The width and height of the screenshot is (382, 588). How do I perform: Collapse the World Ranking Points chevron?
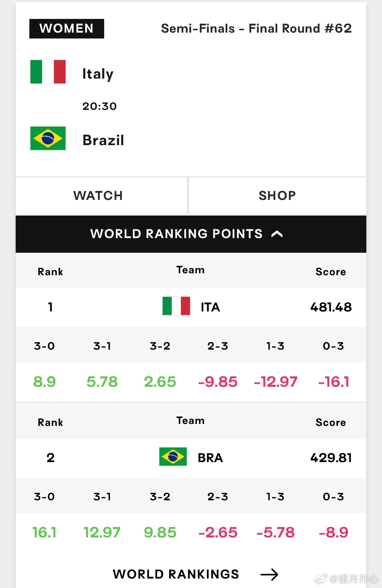(x=277, y=234)
